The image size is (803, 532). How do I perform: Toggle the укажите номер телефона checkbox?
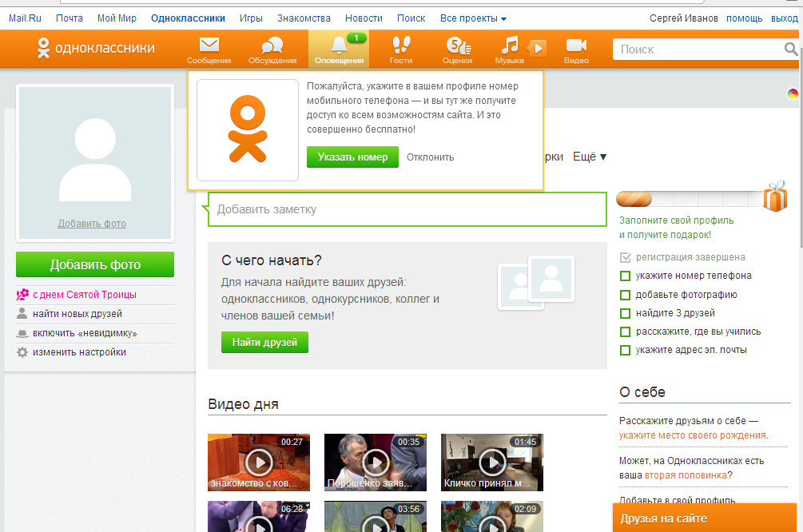point(625,276)
